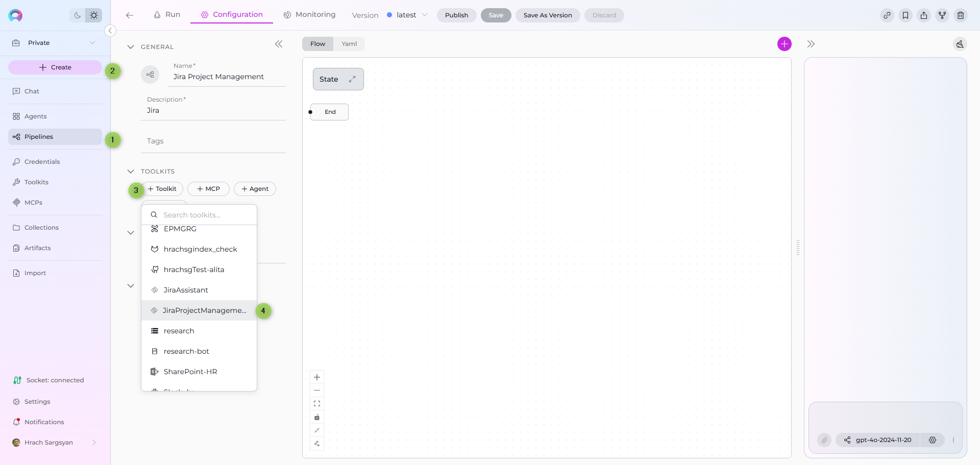Click the panel resize drag handle
The image size is (980, 465).
(798, 248)
